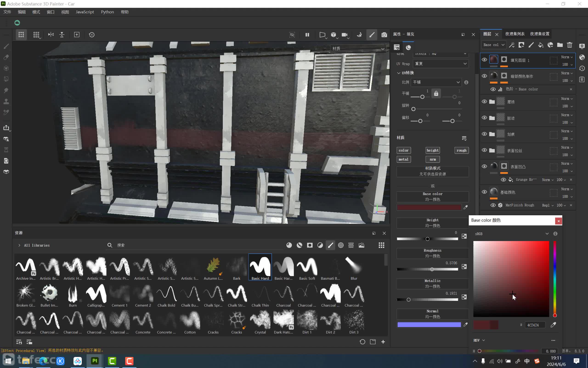Open the viewport 材质 display dropdown
The height and width of the screenshot is (368, 588).
pos(358,49)
